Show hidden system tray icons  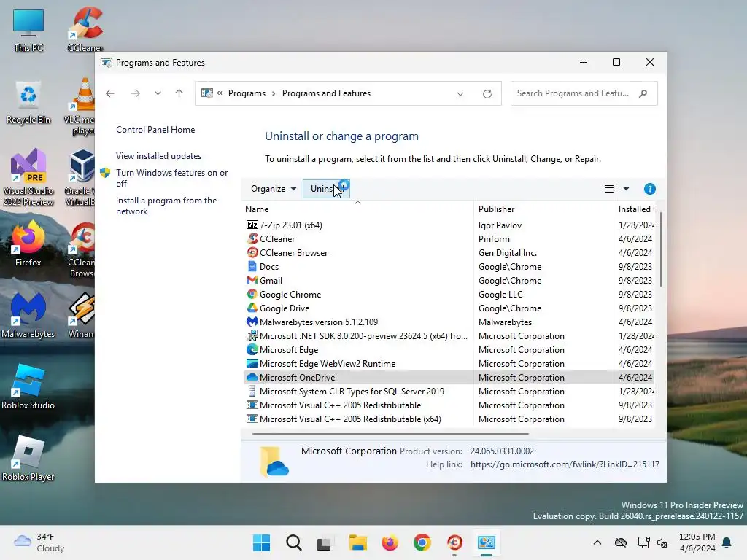pos(597,542)
